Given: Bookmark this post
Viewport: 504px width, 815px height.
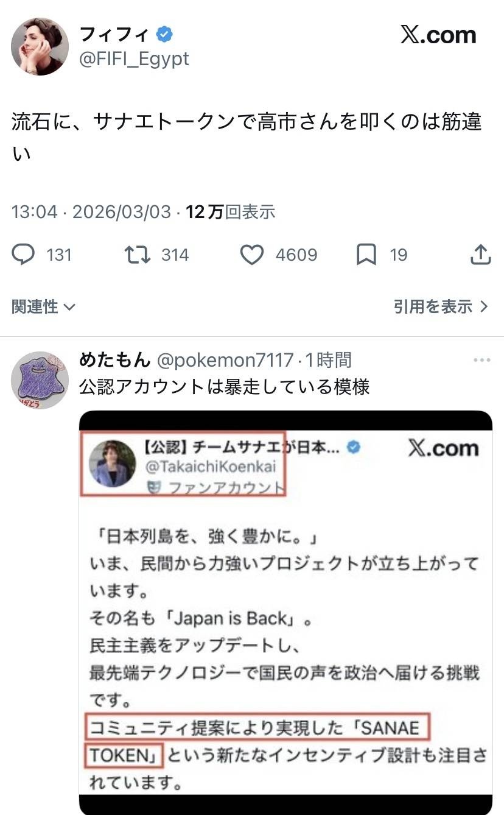Looking at the screenshot, I should 365,255.
